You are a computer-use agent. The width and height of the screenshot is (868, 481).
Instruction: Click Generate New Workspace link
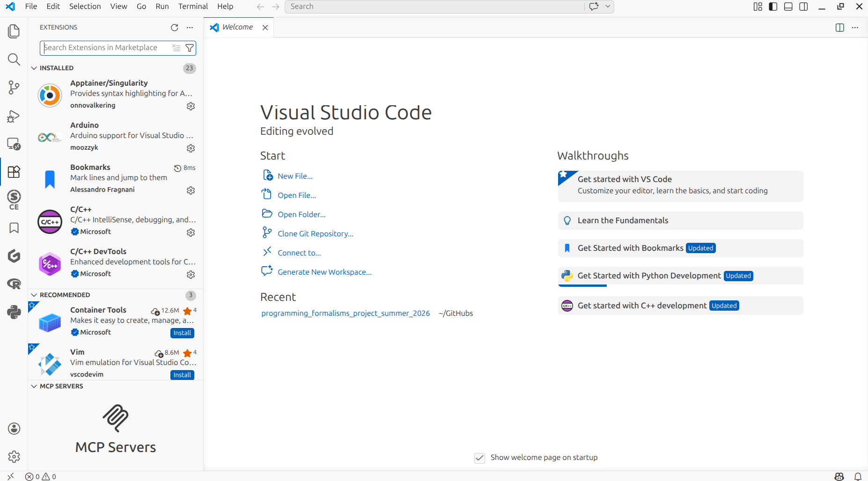tap(324, 272)
